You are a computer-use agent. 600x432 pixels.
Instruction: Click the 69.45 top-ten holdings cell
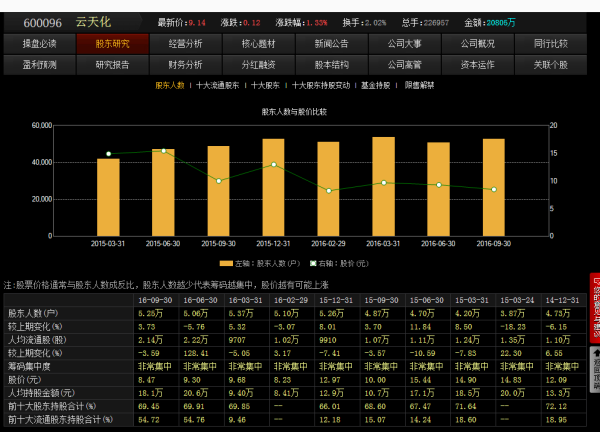click(148, 406)
